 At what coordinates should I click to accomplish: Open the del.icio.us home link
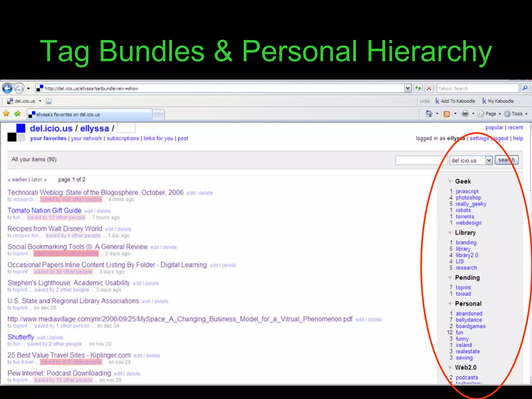click(x=51, y=128)
